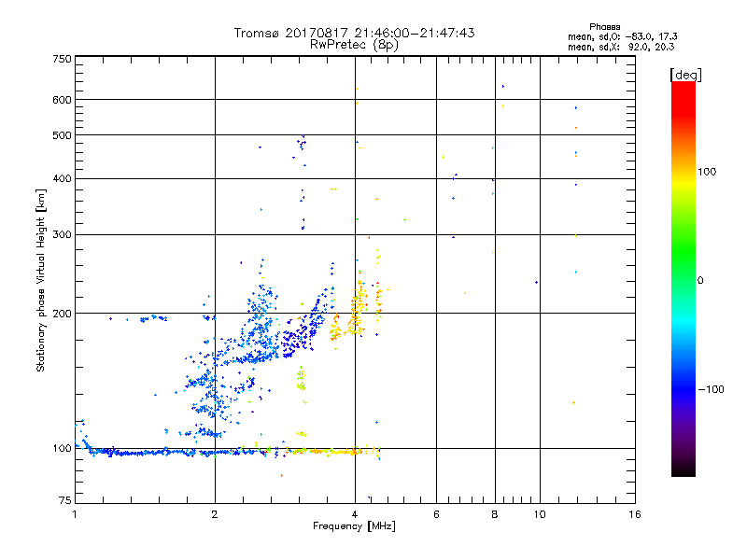Click the x-axis title 'Frequency [MHz]'
This screenshot has width=747, height=560.
[354, 526]
